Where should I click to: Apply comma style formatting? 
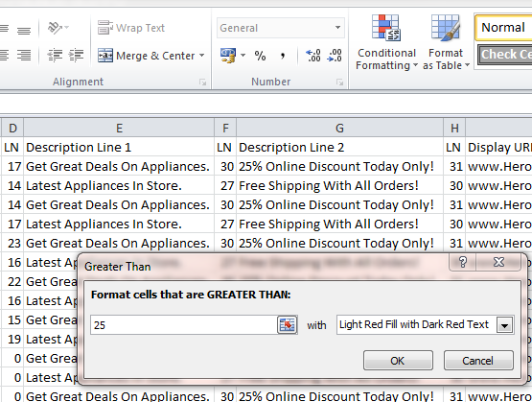282,56
